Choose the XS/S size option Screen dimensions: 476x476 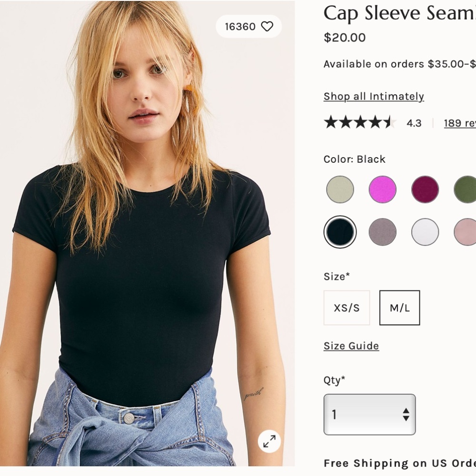click(346, 307)
